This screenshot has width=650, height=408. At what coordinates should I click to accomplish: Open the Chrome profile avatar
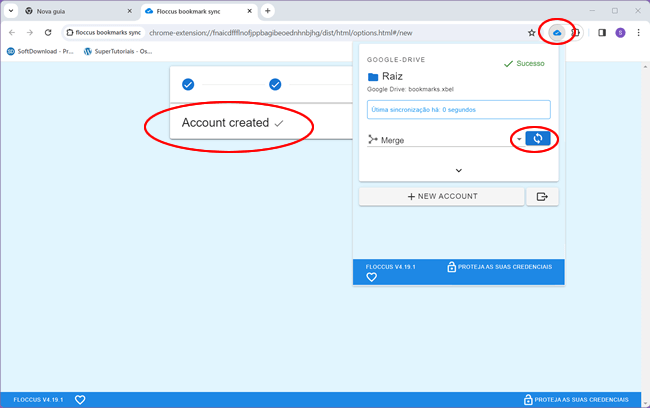point(620,33)
